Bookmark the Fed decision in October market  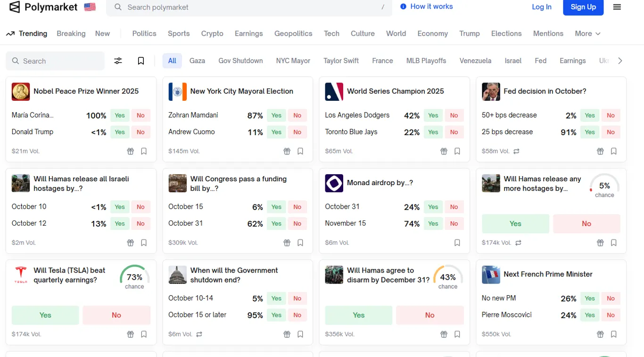click(613, 151)
